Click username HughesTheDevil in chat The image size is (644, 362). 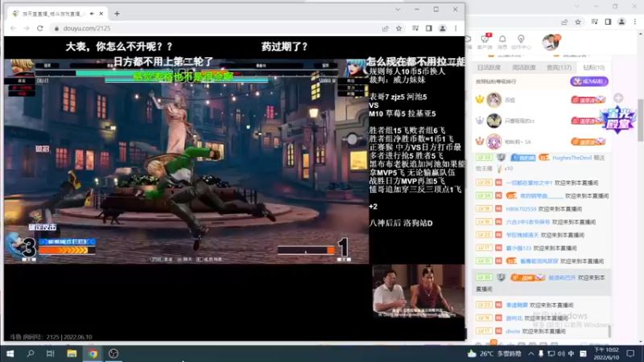[572, 158]
